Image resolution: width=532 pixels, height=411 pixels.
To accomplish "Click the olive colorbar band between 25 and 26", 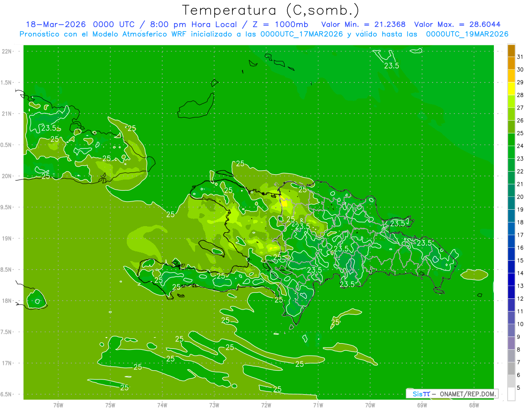I will [x=511, y=127].
